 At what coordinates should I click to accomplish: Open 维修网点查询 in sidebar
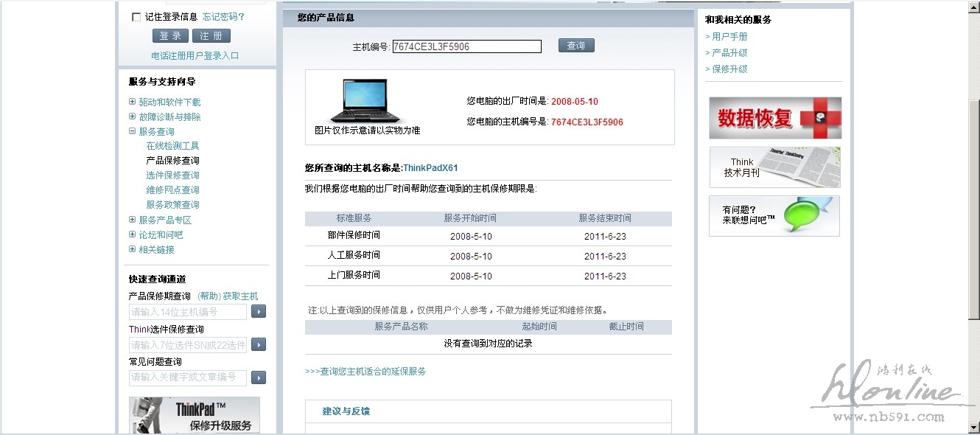tap(172, 190)
